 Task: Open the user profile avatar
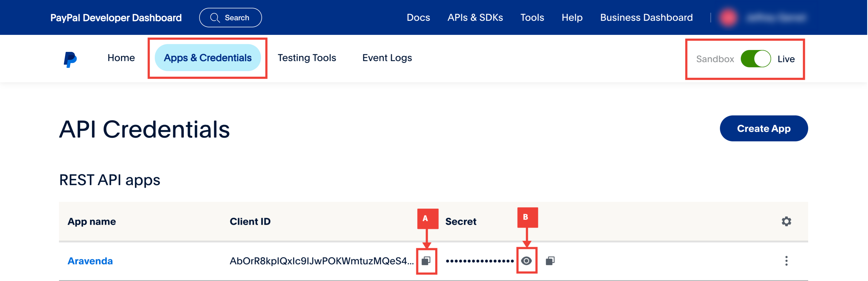point(728,18)
